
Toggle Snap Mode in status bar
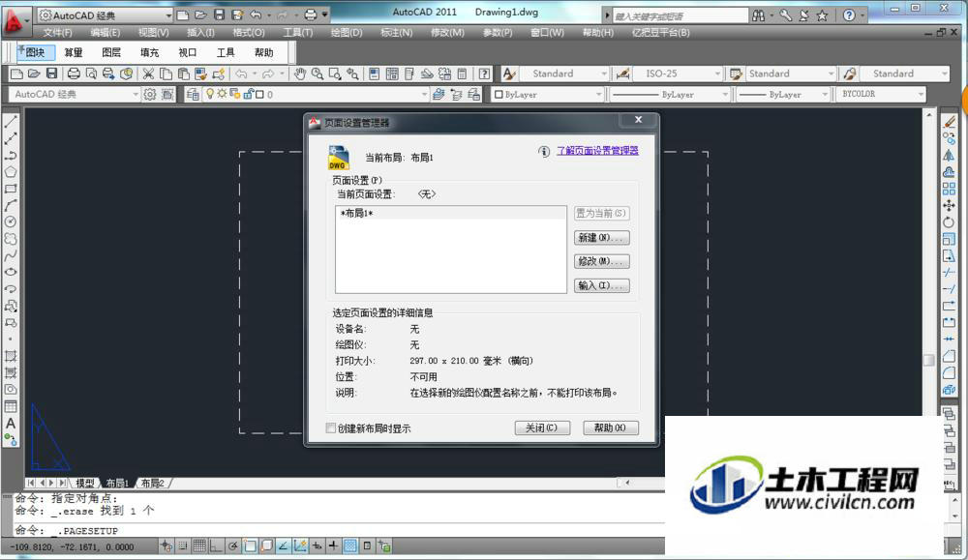click(183, 545)
